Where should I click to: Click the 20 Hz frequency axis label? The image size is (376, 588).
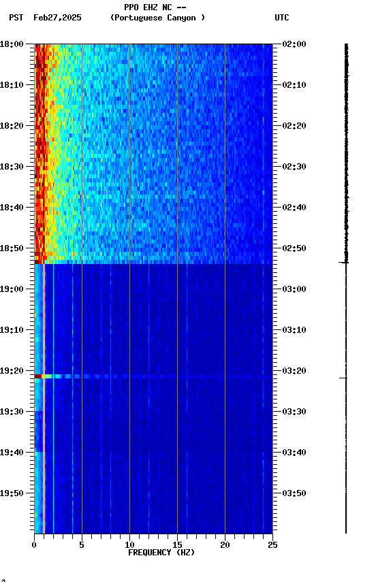pos(225,545)
